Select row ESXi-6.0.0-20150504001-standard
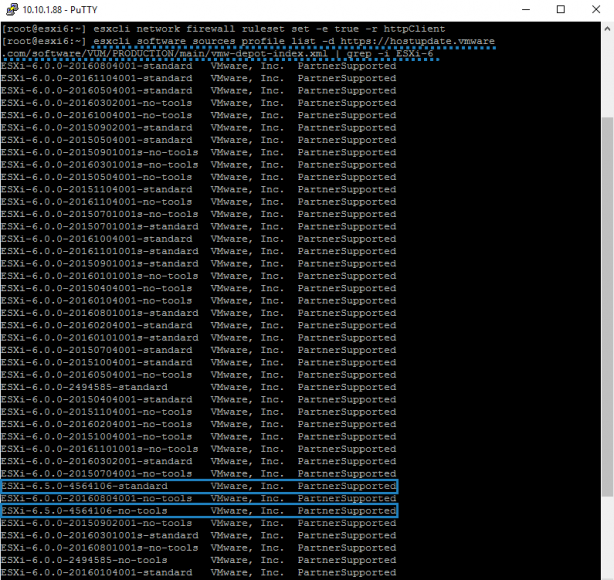Viewport: 614px width, 580px height. pos(199,140)
